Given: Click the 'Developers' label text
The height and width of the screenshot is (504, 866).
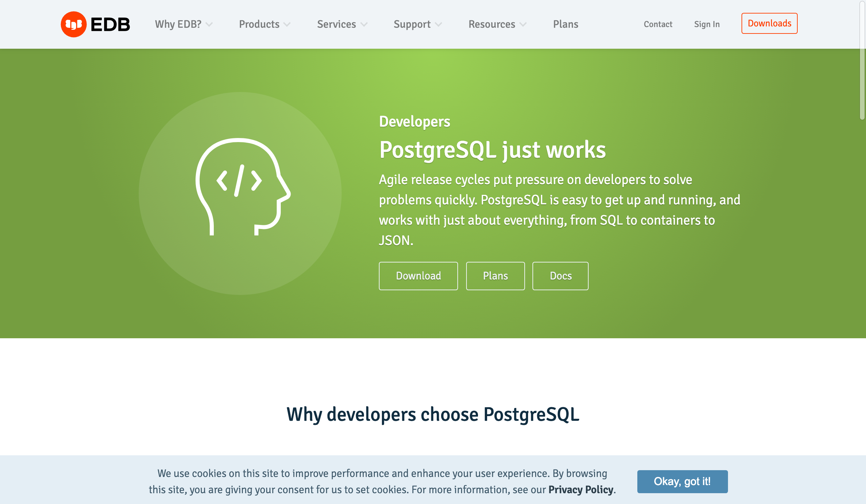Looking at the screenshot, I should 414,122.
